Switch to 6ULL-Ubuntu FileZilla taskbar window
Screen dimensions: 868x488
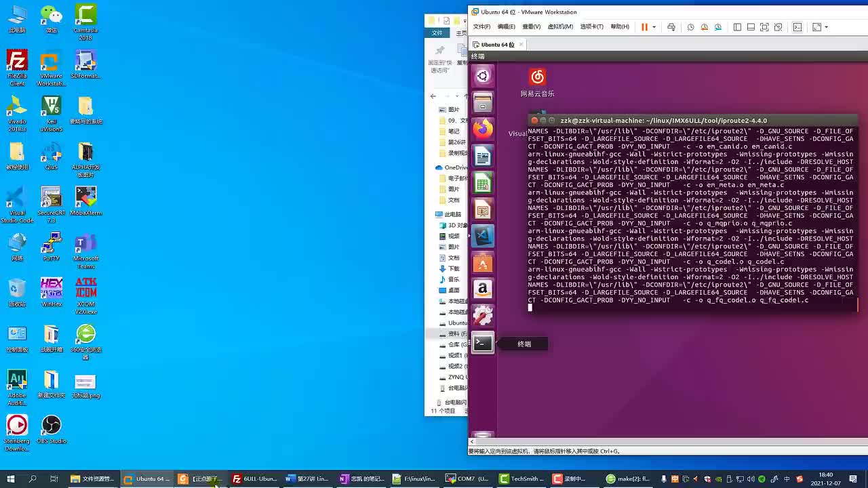click(254, 479)
